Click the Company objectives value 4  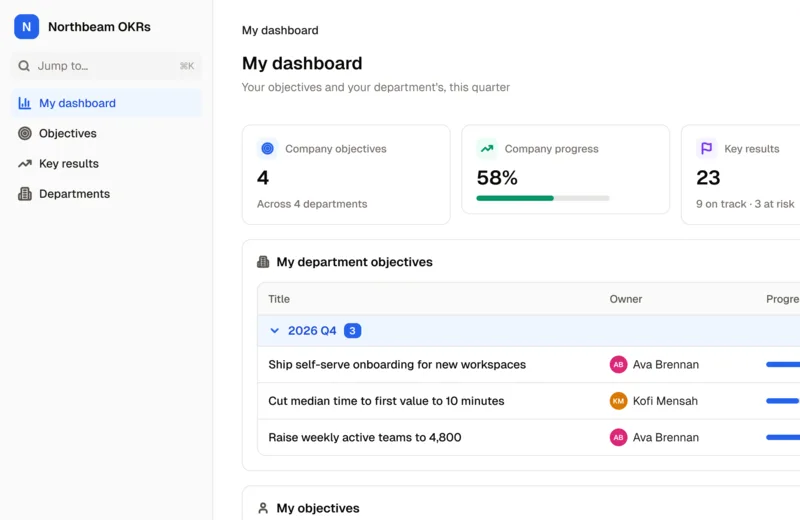[x=263, y=178]
